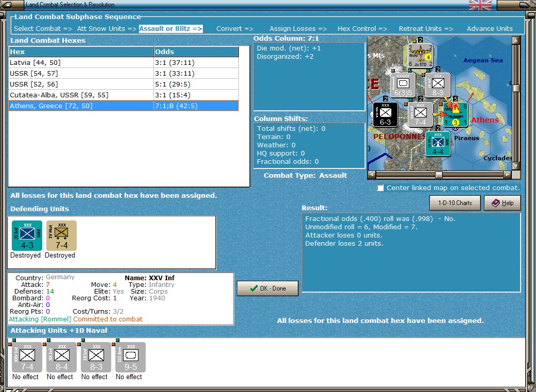Select attacking IX Inf 8-3 unit counter
Image resolution: width=536 pixels, height=392 pixels.
coord(96,357)
